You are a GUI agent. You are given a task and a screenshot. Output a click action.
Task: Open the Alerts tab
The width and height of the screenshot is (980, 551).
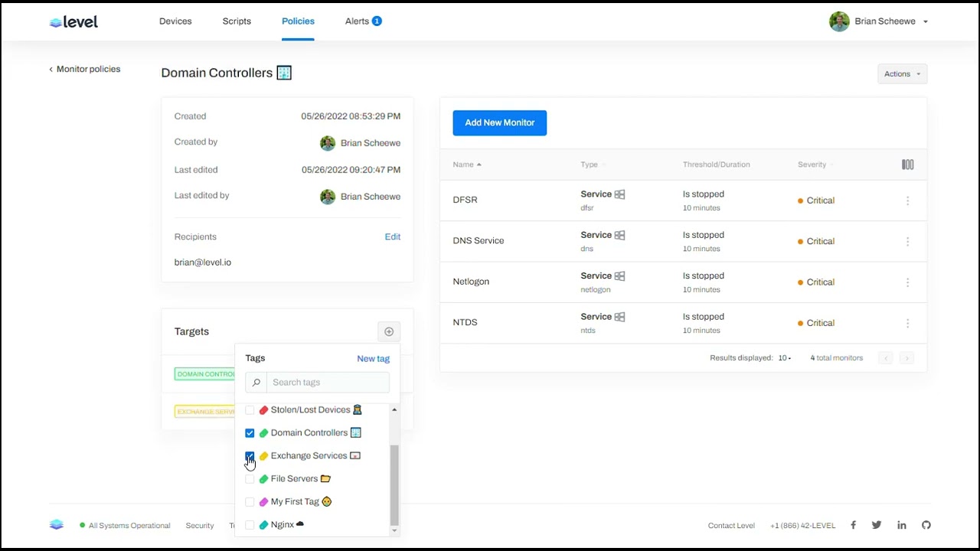point(357,21)
